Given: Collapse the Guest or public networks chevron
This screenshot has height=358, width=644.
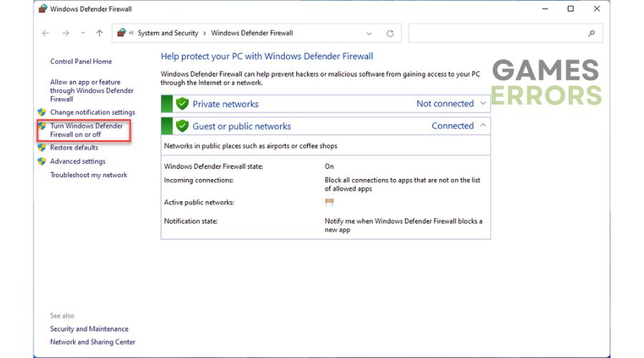Looking at the screenshot, I should point(483,125).
